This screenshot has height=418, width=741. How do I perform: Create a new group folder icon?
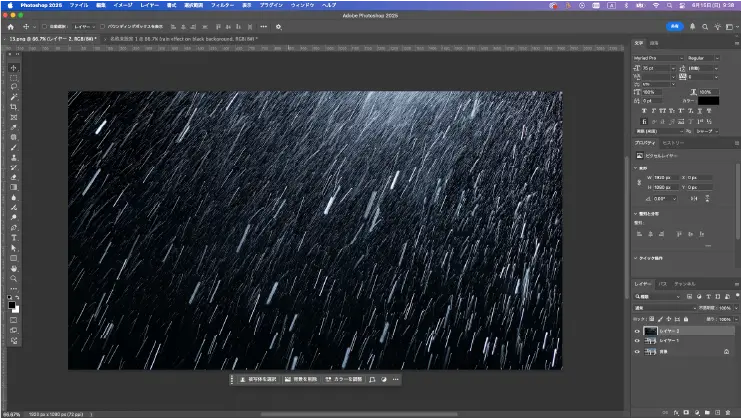[x=707, y=412]
